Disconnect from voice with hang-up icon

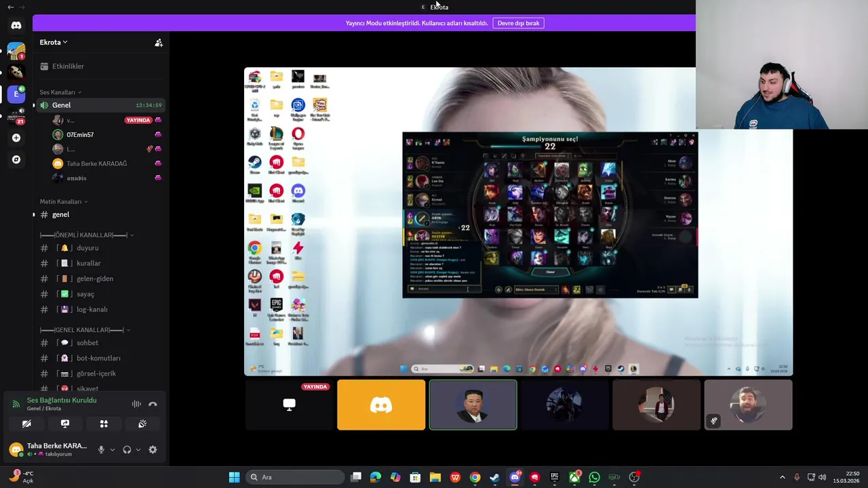[x=153, y=404]
